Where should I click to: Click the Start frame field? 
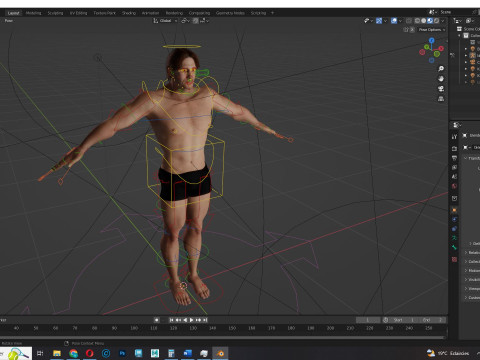(x=403, y=320)
